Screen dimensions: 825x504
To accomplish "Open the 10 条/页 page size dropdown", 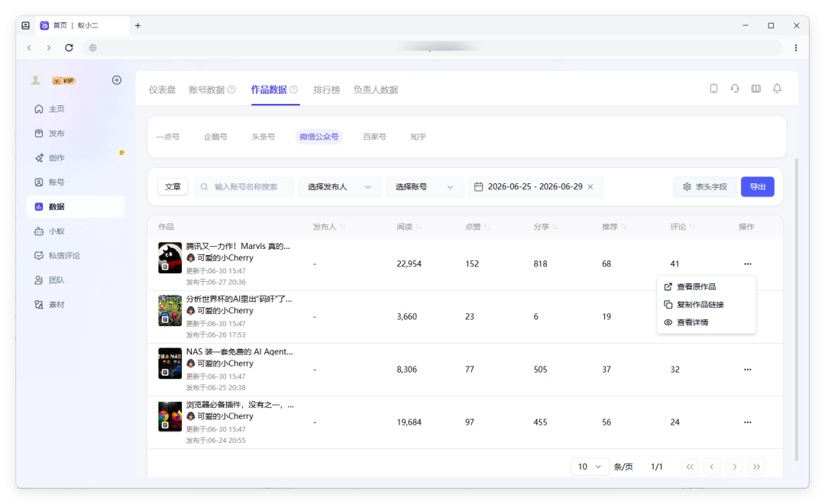I will [x=590, y=467].
